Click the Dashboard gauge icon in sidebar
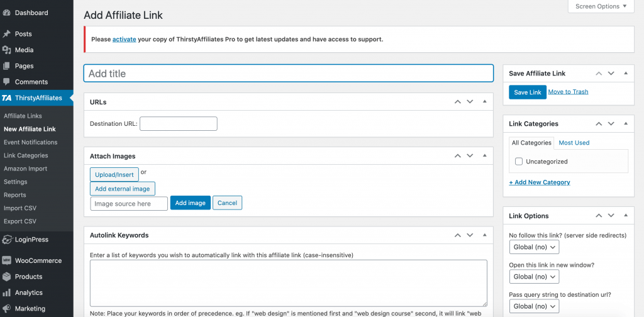 (6, 13)
